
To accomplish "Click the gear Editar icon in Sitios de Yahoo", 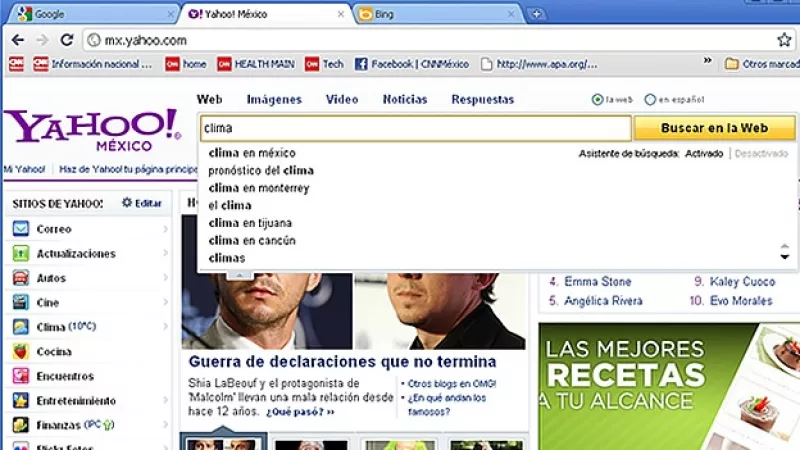I will tap(127, 203).
